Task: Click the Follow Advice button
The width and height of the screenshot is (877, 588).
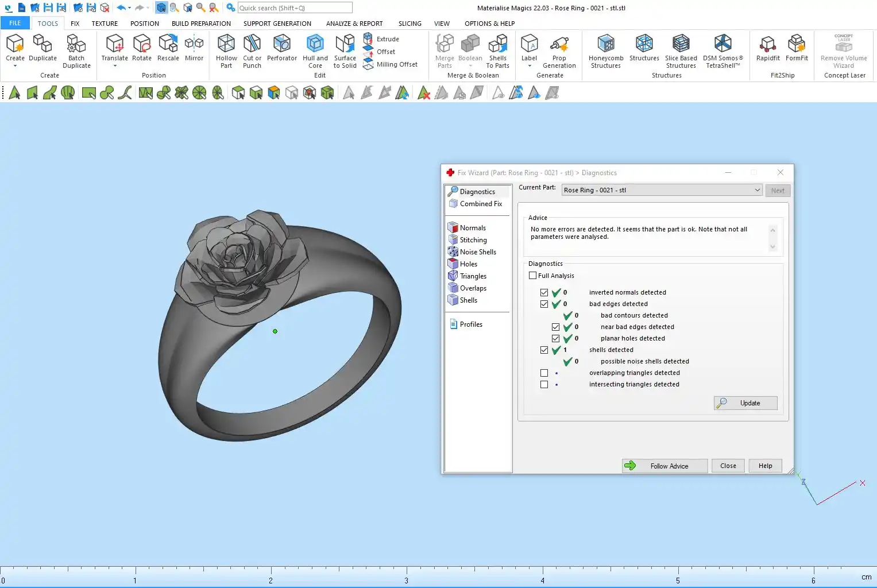Action: [664, 466]
